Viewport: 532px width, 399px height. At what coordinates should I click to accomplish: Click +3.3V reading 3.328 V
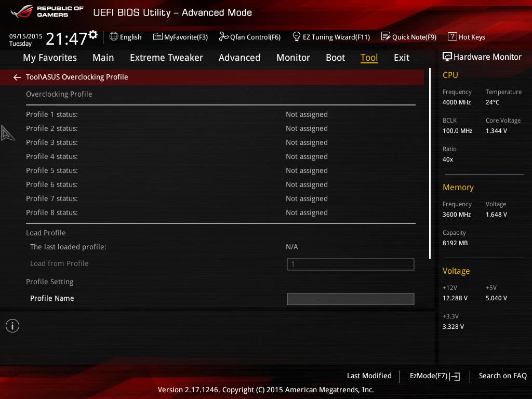pyautogui.click(x=453, y=326)
